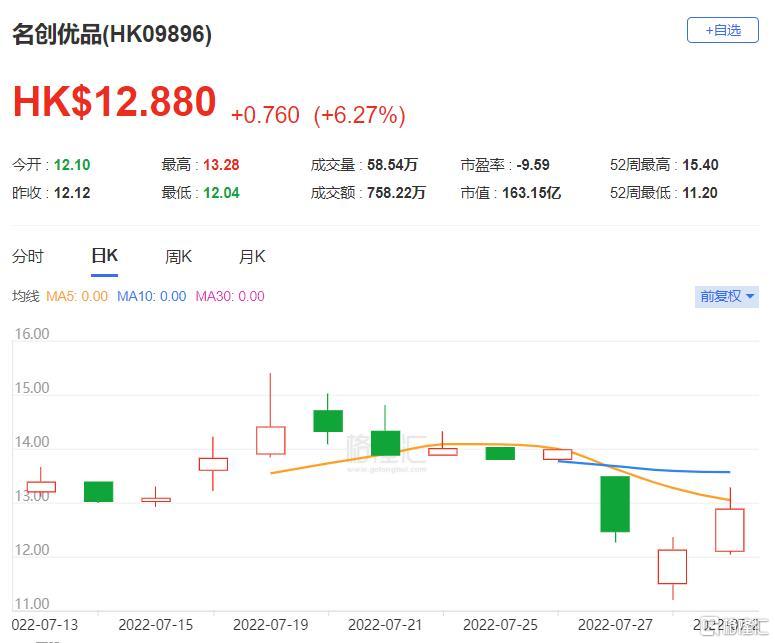Click the 2022-07-27 date axis label

coord(615,625)
